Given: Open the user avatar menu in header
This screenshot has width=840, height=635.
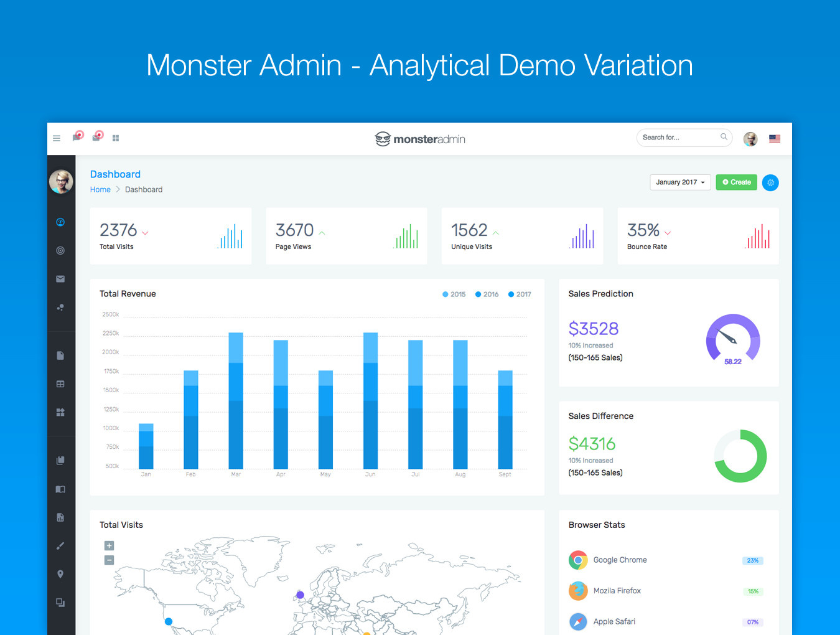Looking at the screenshot, I should click(x=750, y=139).
